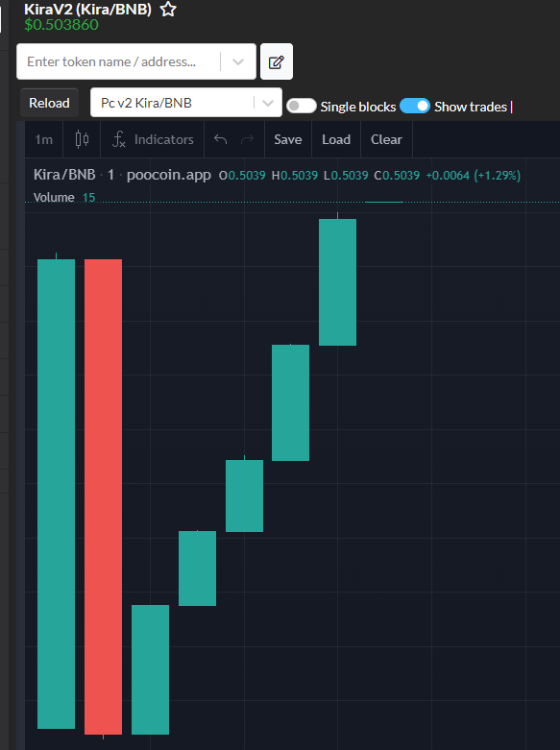
Task: Select the Volume 15 indicator label
Action: pos(64,198)
